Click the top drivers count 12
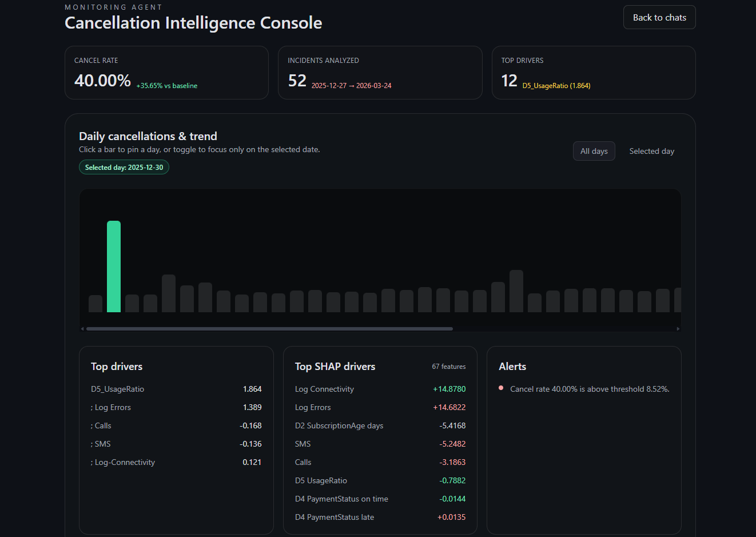This screenshot has width=756, height=537. (x=509, y=81)
